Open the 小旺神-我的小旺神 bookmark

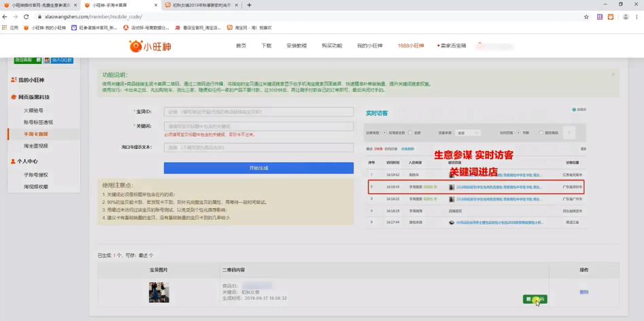(x=45, y=28)
